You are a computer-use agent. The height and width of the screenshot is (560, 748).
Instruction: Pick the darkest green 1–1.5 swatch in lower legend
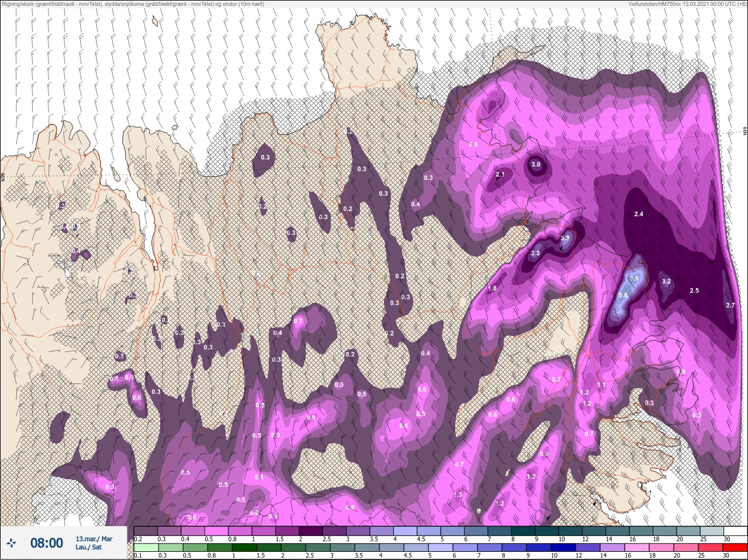[244, 548]
